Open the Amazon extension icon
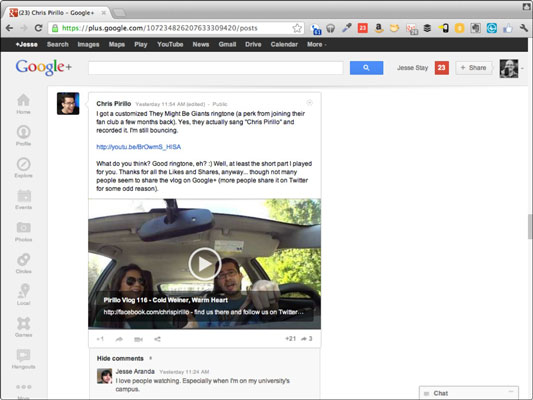This screenshot has width=533, height=400. (x=379, y=28)
